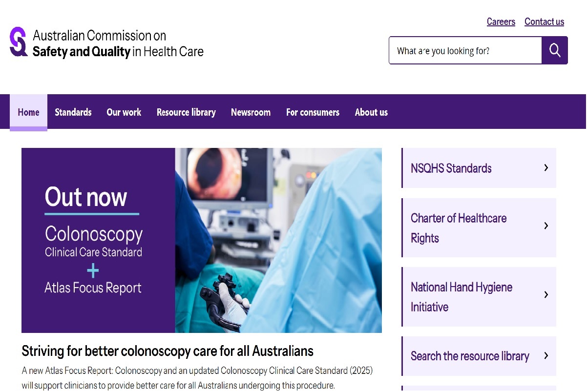Screen dimensions: 587x392
Task: Expand the Charter of Healthcare Rights arrow
Action: click(546, 226)
